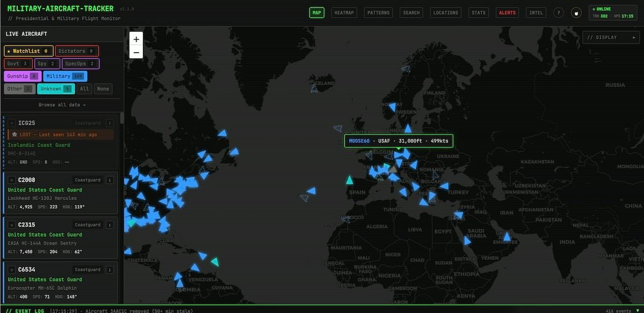The image size is (644, 313).
Task: Star the C2008 aircraft entry
Action: 12,180
